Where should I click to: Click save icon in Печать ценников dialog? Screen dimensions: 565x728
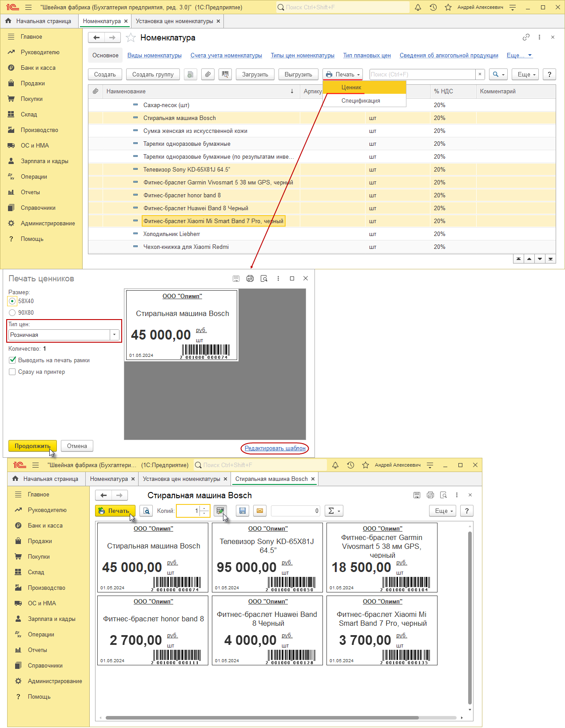pos(236,279)
